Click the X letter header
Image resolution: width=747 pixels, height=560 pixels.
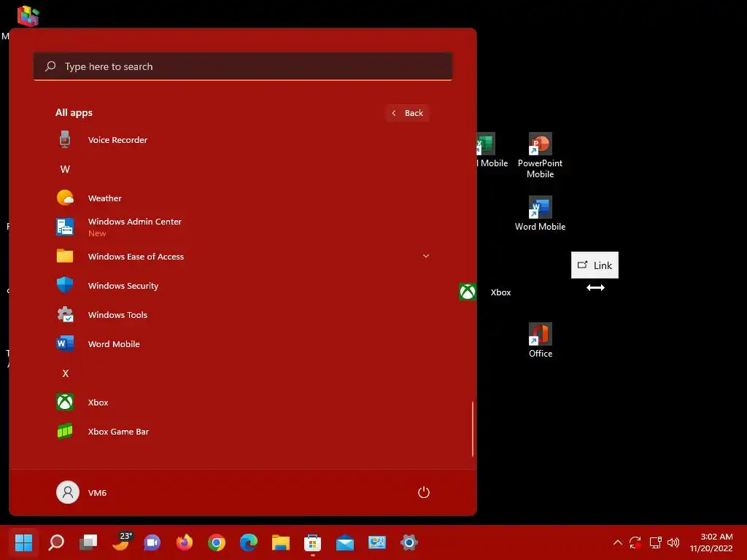pyautogui.click(x=65, y=373)
